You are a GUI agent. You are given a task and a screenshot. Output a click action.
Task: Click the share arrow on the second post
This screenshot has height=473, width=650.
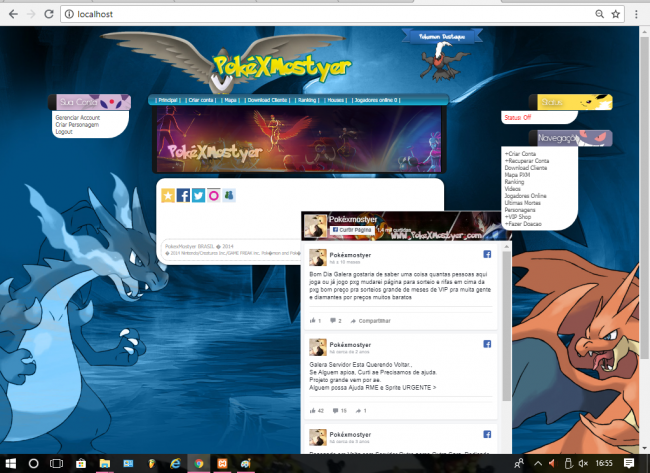(x=361, y=410)
